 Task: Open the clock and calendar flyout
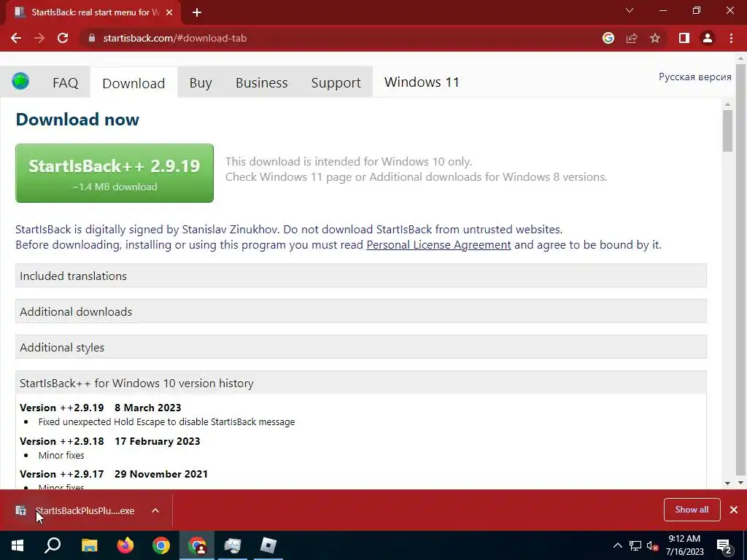684,545
